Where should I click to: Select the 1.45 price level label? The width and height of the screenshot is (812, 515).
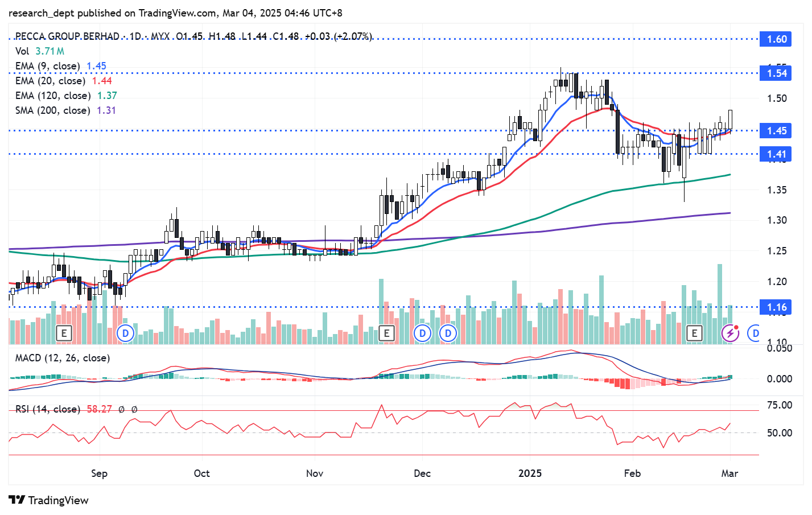[x=777, y=131]
